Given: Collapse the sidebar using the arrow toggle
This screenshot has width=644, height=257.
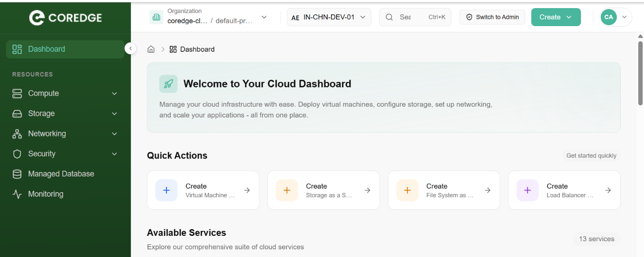Looking at the screenshot, I should pos(131,48).
